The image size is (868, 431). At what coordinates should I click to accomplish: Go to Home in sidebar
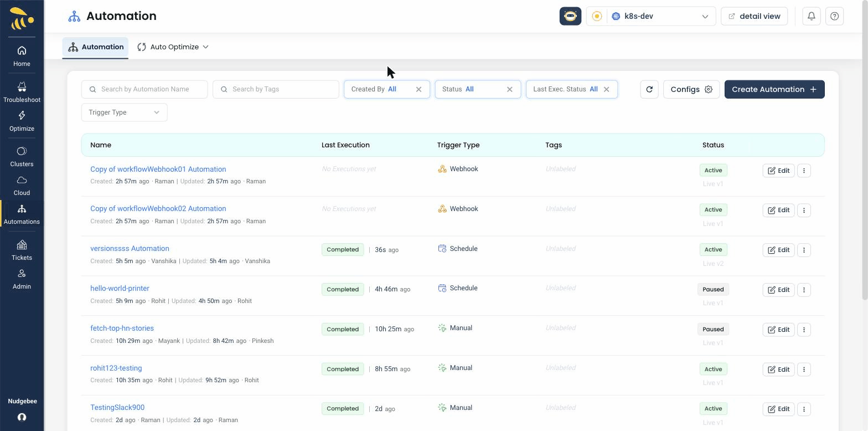[22, 56]
